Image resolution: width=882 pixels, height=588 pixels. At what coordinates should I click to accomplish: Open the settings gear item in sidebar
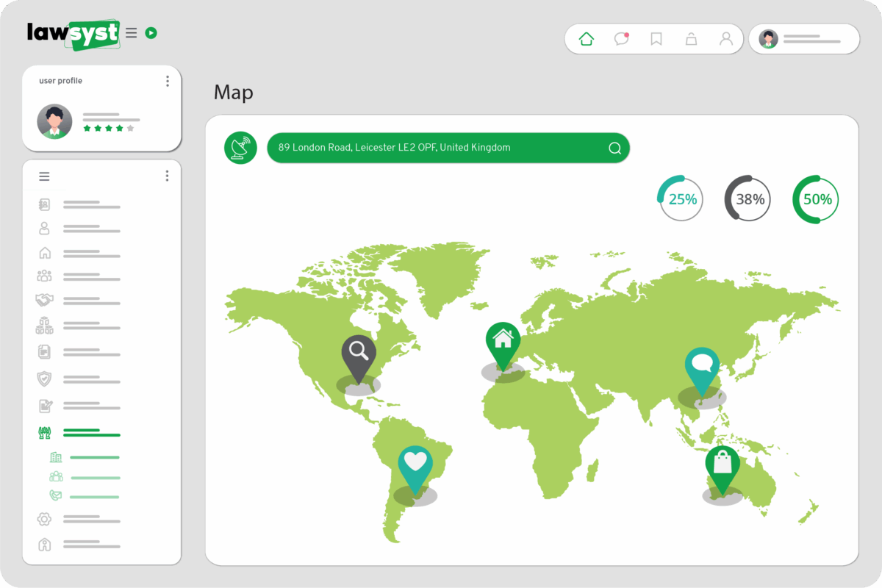pos(44,520)
